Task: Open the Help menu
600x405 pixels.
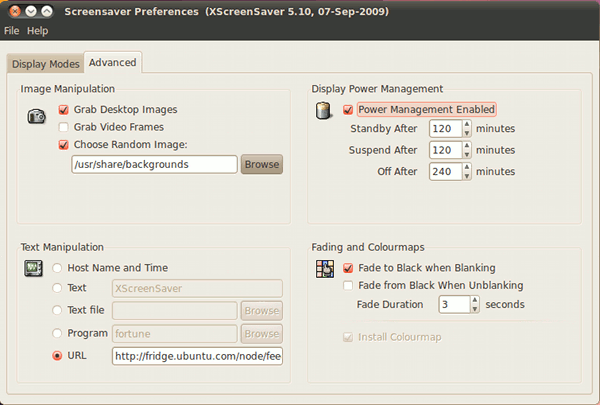Action: click(x=37, y=31)
